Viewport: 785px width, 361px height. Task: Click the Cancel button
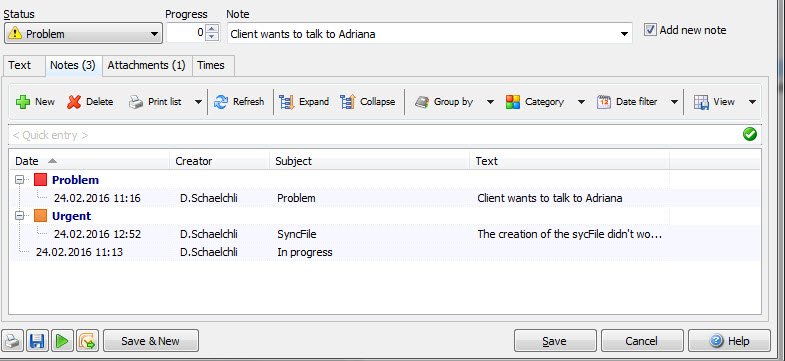click(x=641, y=341)
